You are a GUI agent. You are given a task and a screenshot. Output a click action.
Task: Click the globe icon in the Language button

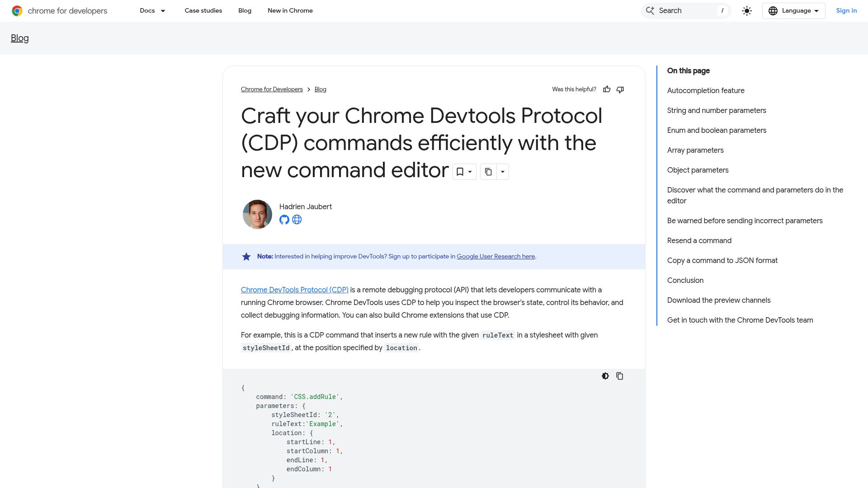[773, 11]
